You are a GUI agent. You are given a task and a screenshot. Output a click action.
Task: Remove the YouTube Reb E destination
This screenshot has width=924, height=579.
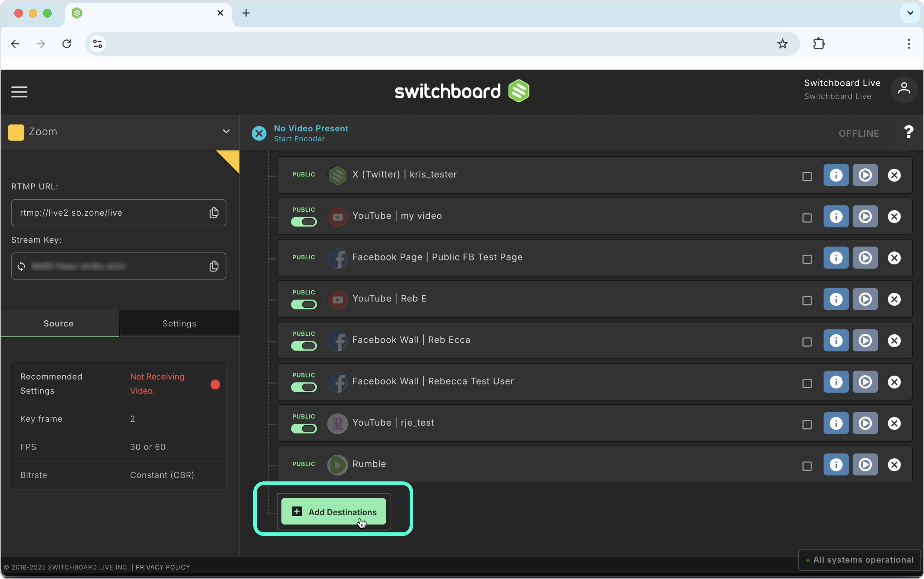(894, 300)
